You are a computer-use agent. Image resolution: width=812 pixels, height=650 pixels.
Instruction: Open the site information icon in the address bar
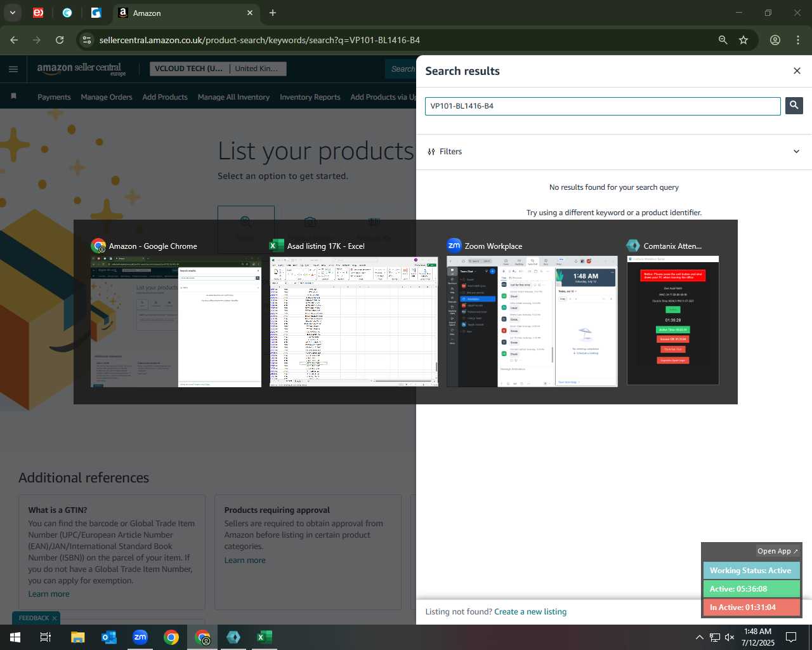click(87, 40)
